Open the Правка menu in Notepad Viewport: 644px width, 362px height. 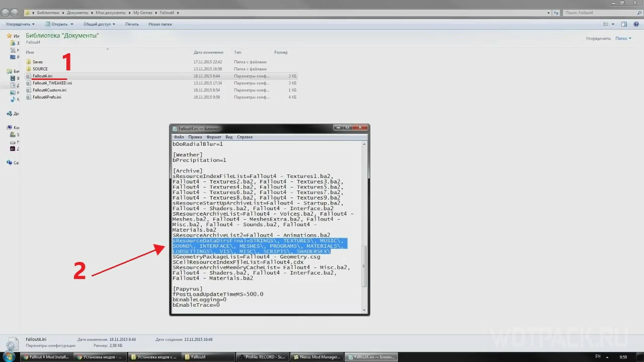[195, 137]
